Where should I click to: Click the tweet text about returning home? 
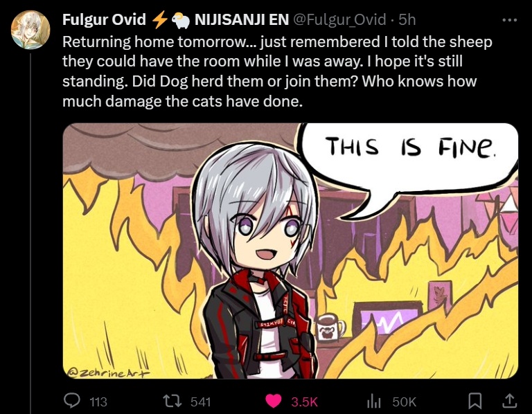click(x=277, y=71)
